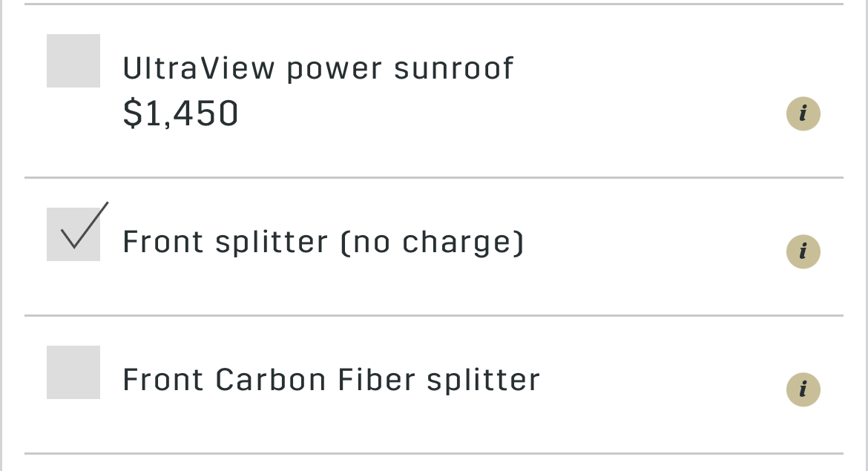Tap the 'i' badge in the Carbon Fiber row

pos(803,389)
